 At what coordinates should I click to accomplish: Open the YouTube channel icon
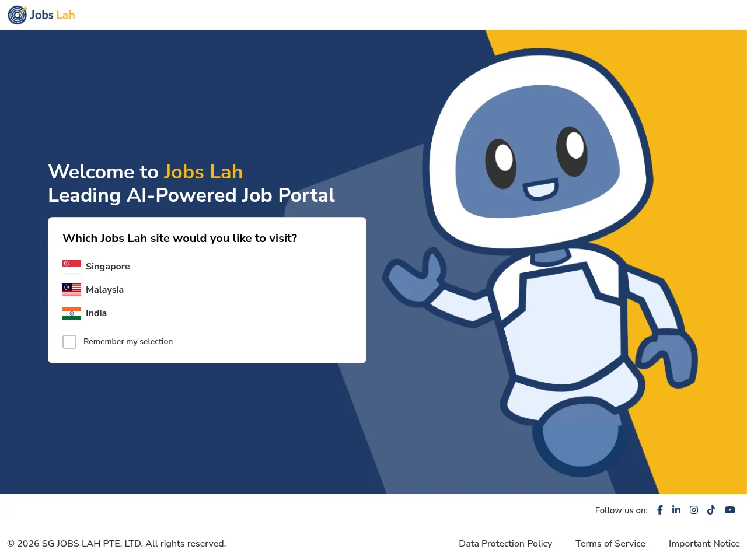click(730, 510)
